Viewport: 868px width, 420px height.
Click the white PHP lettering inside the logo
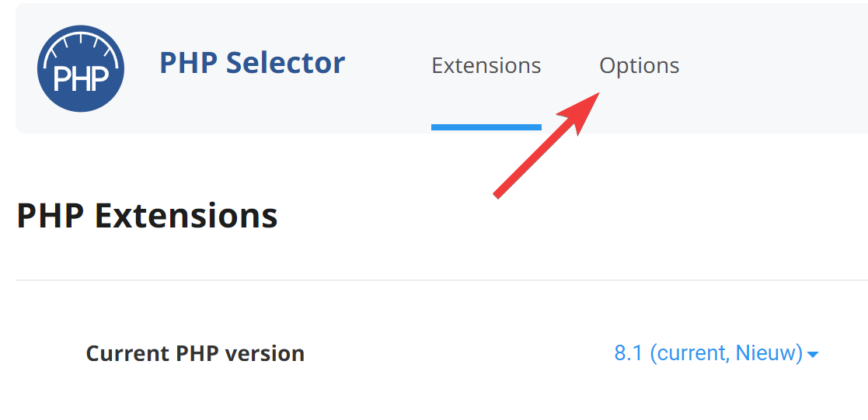(80, 80)
